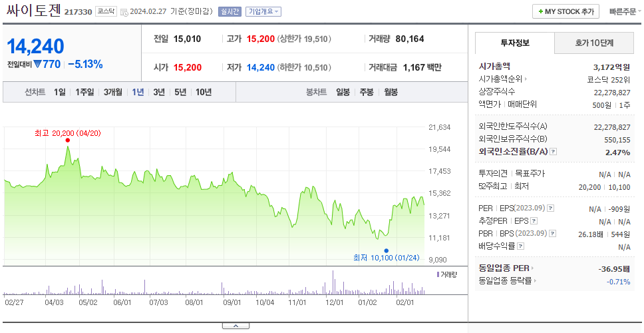The image size is (644, 333).
Task: Select the 3년 line chart period
Action: 159,92
